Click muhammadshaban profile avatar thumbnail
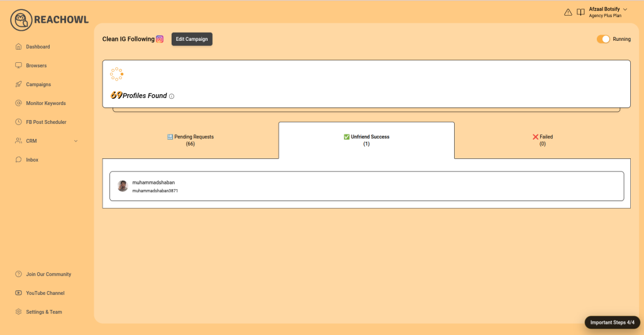Viewport: 644px width, 335px height. pos(123,186)
